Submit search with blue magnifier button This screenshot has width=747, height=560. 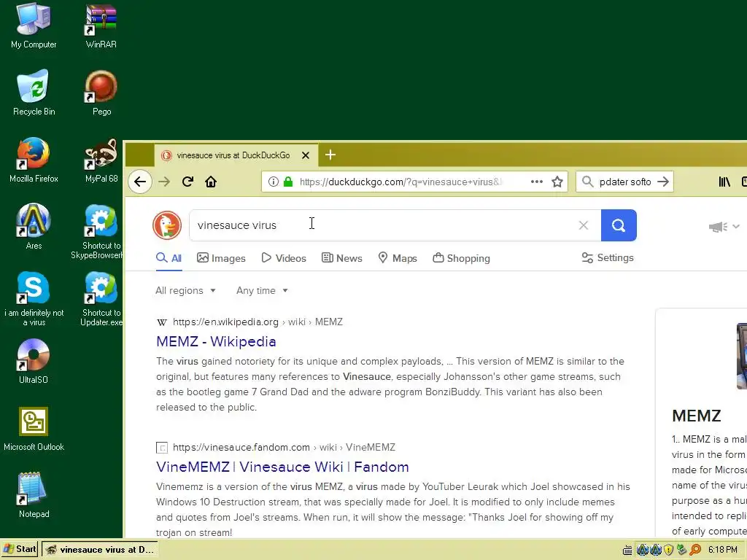tap(619, 225)
